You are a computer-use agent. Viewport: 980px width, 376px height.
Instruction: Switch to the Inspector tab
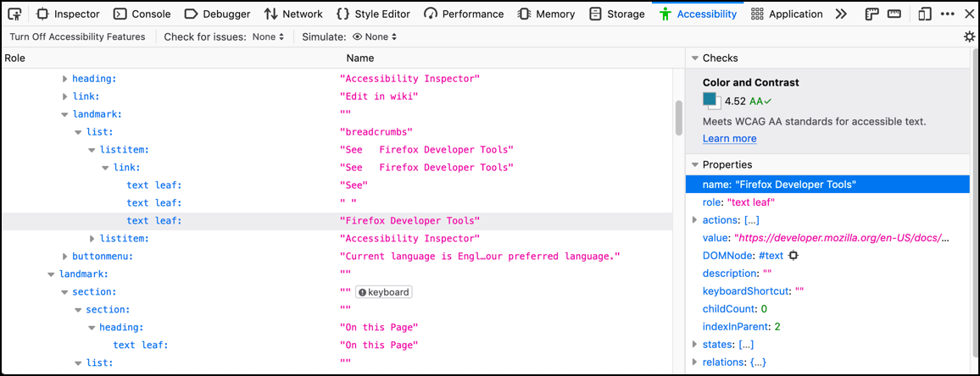point(68,14)
